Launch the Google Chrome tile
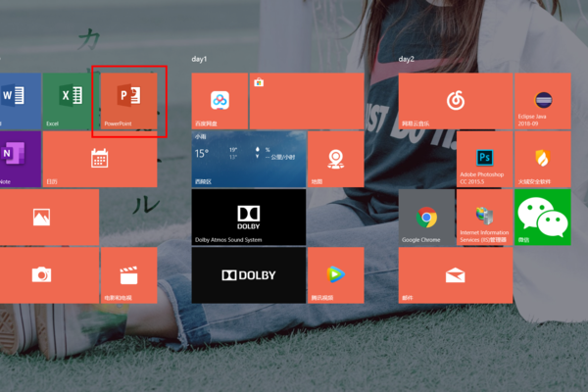 tap(426, 218)
